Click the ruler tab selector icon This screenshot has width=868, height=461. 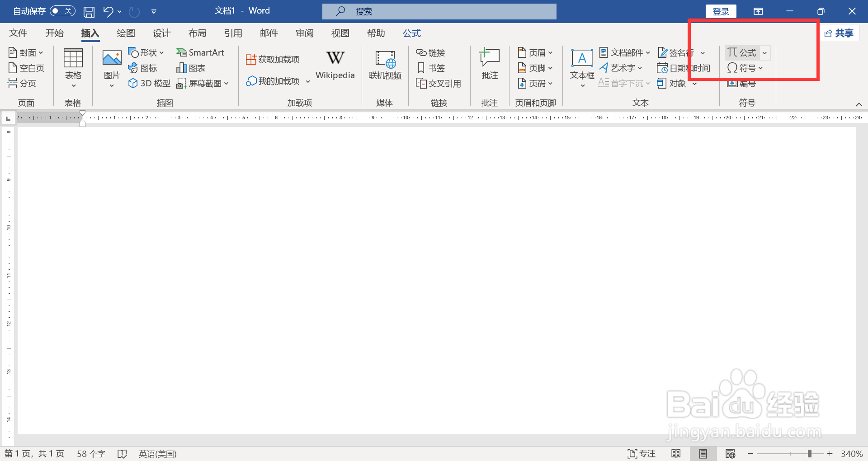[8, 118]
